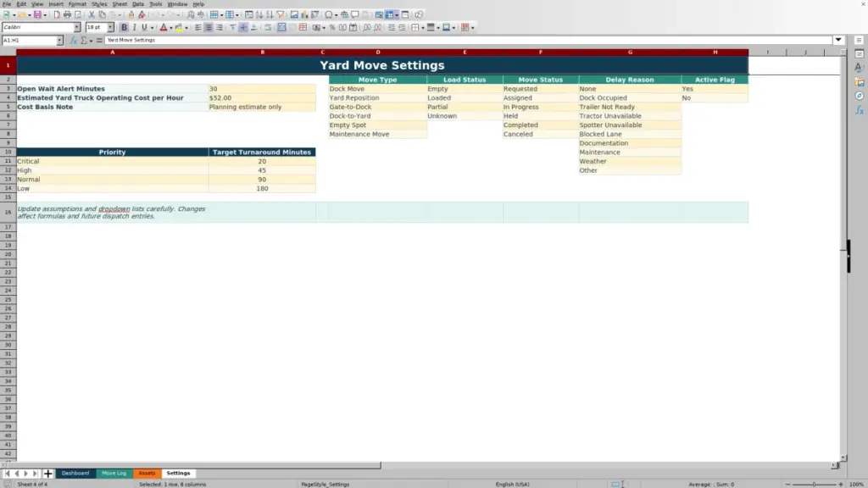Click the vertical scrollbar track
The height and width of the screenshot is (488, 868).
click(843, 254)
